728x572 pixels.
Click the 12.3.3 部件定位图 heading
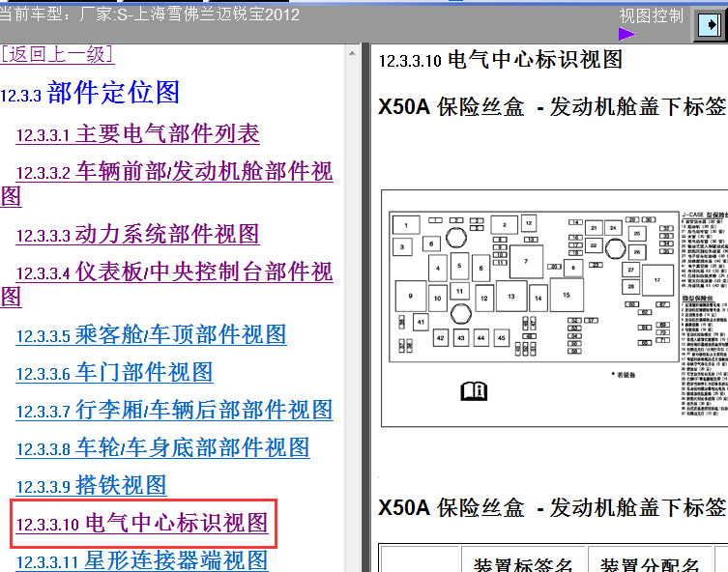coord(90,93)
